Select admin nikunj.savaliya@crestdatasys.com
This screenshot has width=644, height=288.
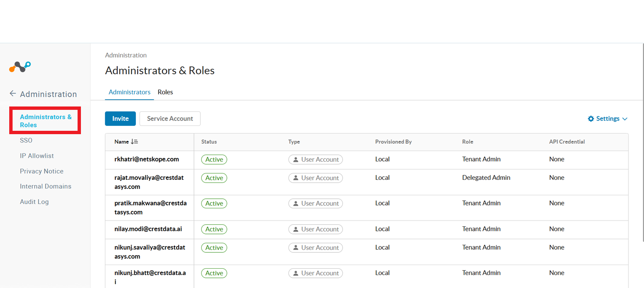tap(150, 252)
